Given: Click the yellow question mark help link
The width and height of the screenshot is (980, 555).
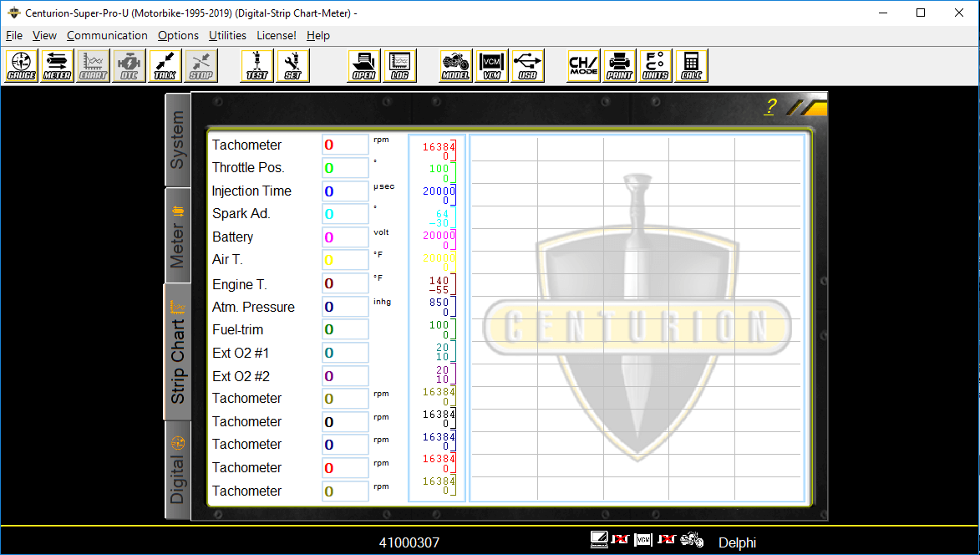Looking at the screenshot, I should tap(769, 106).
